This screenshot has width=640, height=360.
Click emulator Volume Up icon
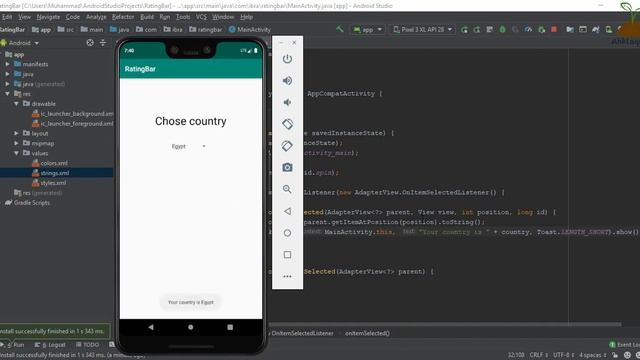tap(287, 81)
